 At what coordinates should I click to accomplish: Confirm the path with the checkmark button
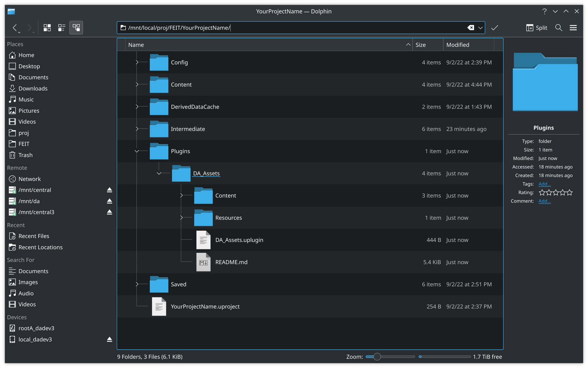(x=495, y=28)
